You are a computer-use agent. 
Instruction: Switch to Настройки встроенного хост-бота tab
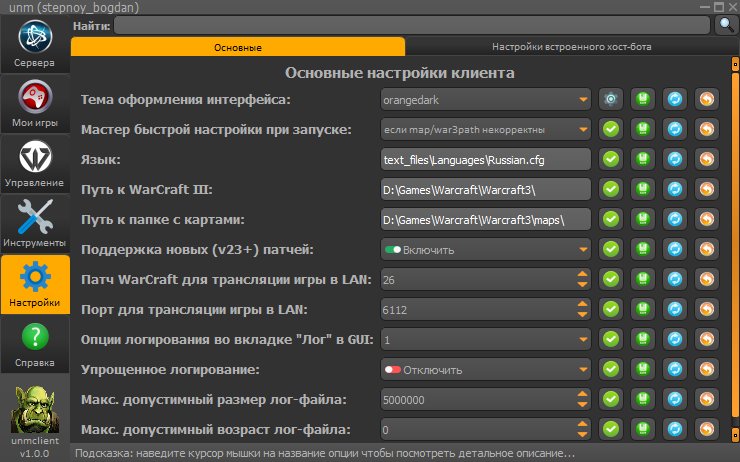click(572, 47)
